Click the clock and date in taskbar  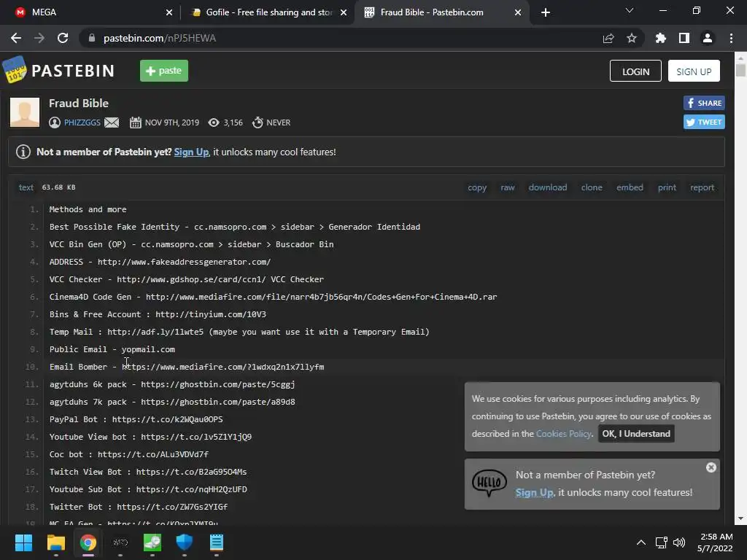click(715, 542)
